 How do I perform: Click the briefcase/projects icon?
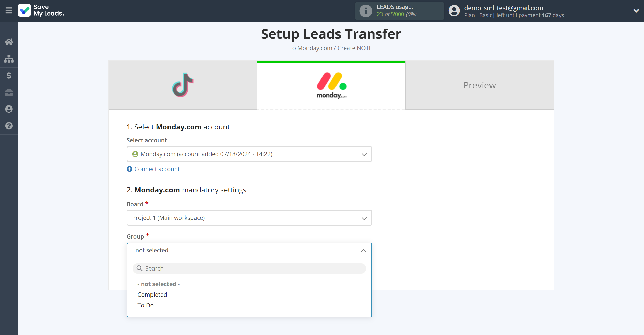click(9, 93)
